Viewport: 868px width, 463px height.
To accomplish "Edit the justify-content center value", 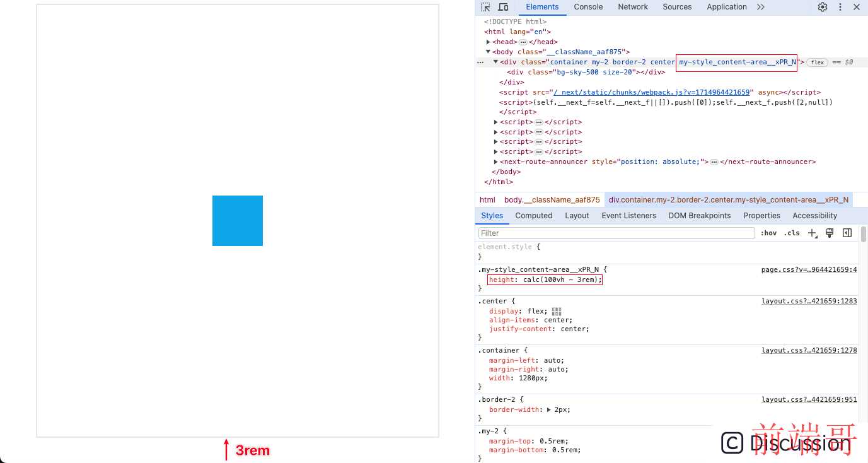I will pyautogui.click(x=573, y=329).
